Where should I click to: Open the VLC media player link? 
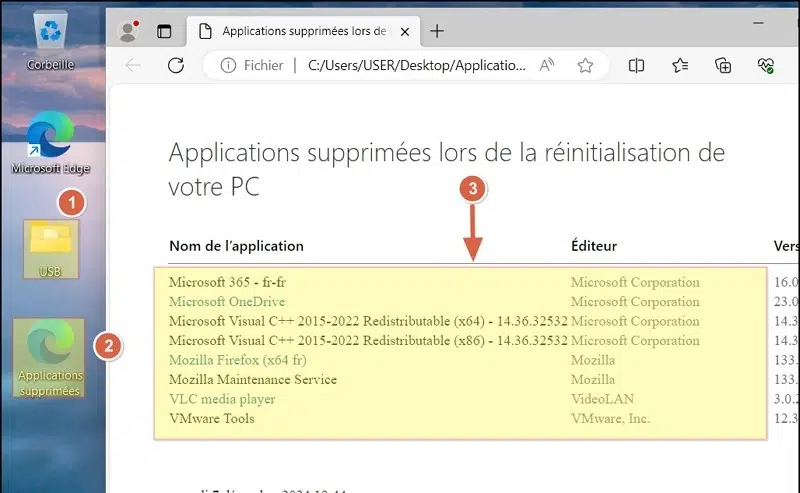(222, 399)
